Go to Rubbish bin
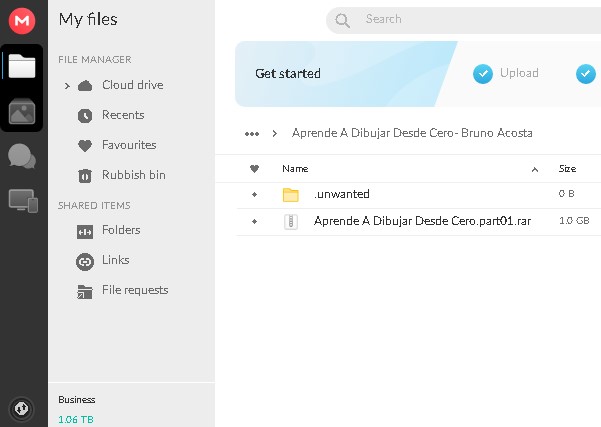 click(x=133, y=175)
